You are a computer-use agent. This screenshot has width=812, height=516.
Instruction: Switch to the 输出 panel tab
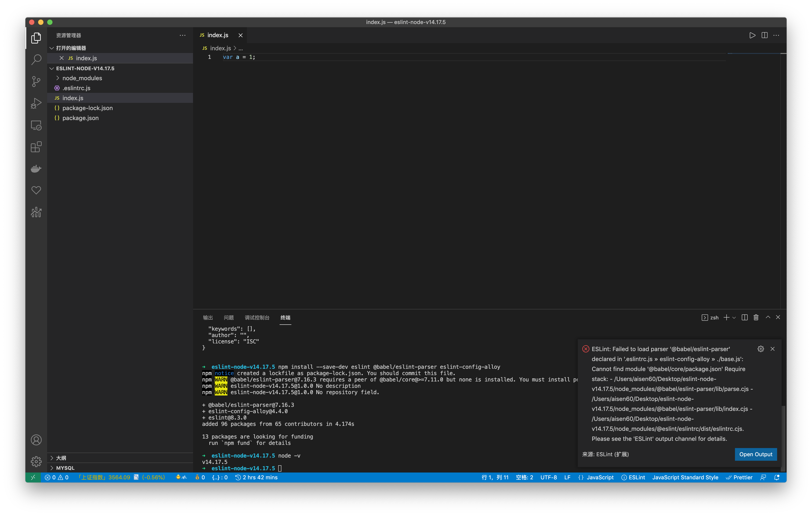[208, 318]
